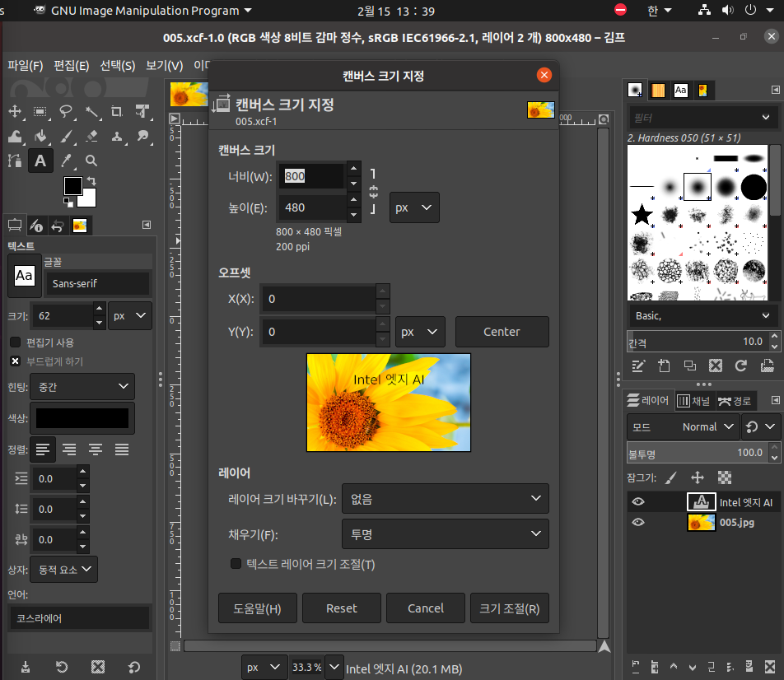Viewport: 784px width, 680px height.
Task: Select the Color Picker tool
Action: pyautogui.click(x=66, y=161)
